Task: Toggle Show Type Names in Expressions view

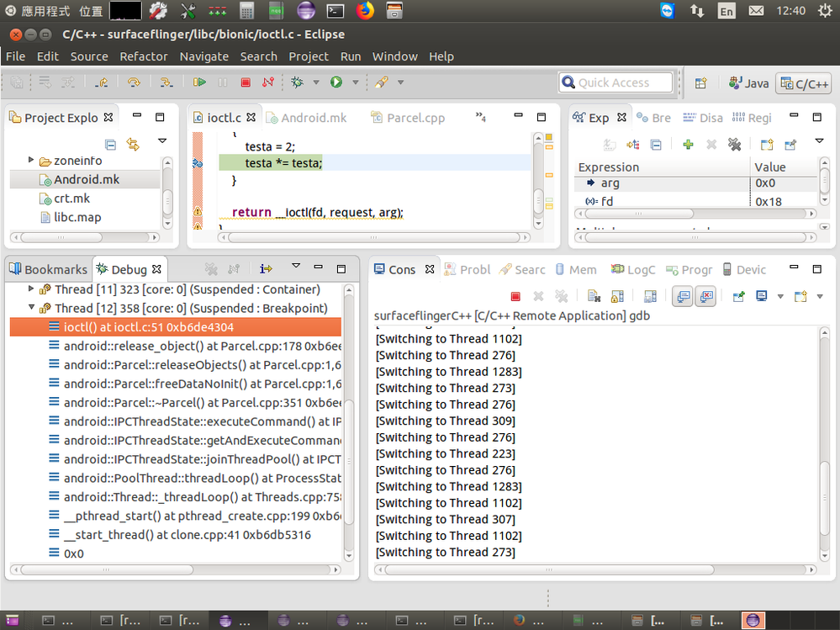Action: [x=610, y=144]
